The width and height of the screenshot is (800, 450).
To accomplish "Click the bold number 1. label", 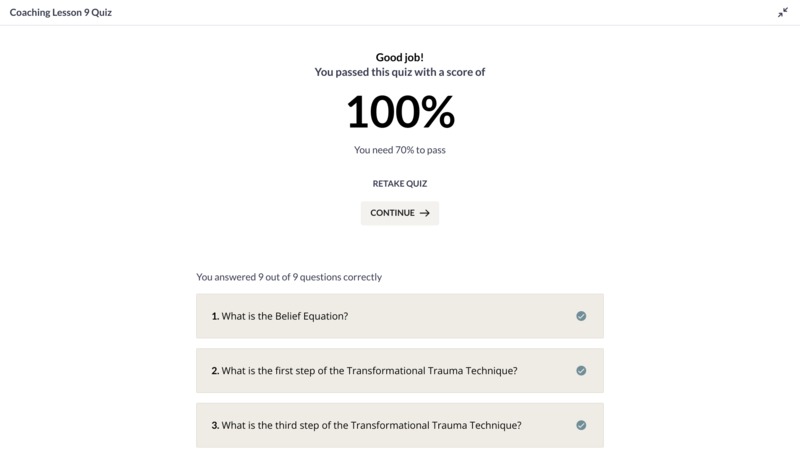I will [x=215, y=316].
